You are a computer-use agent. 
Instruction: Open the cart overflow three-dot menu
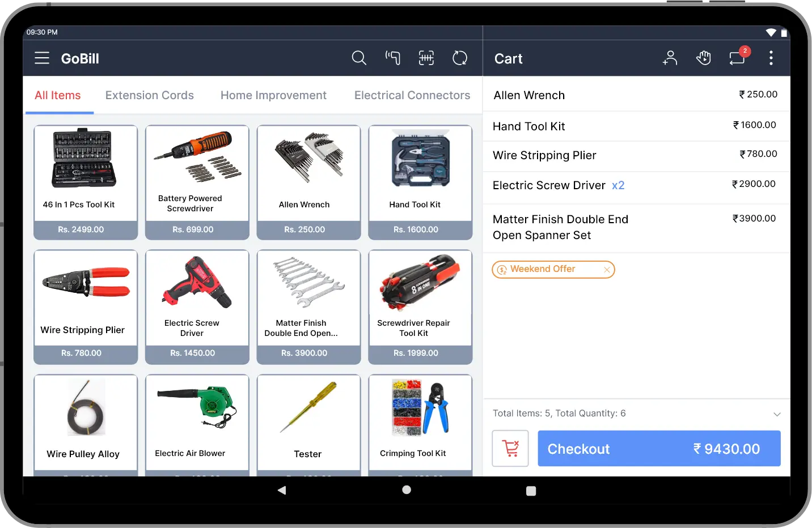click(771, 58)
